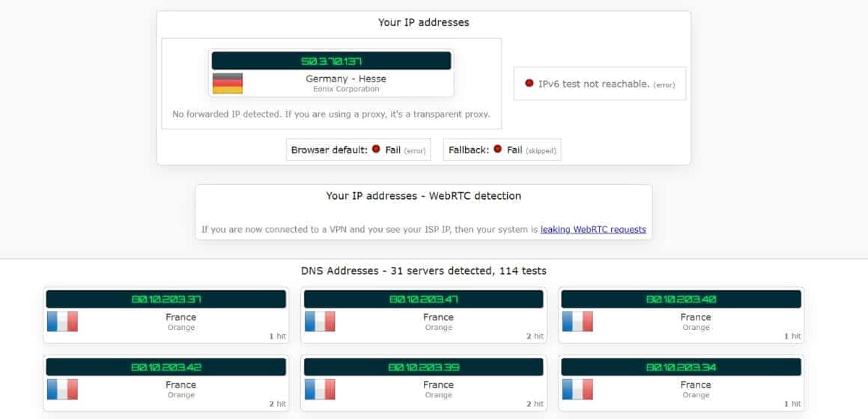This screenshot has height=419, width=868.
Task: Click the '(error)' note after Browser default Fail
Action: [415, 150]
